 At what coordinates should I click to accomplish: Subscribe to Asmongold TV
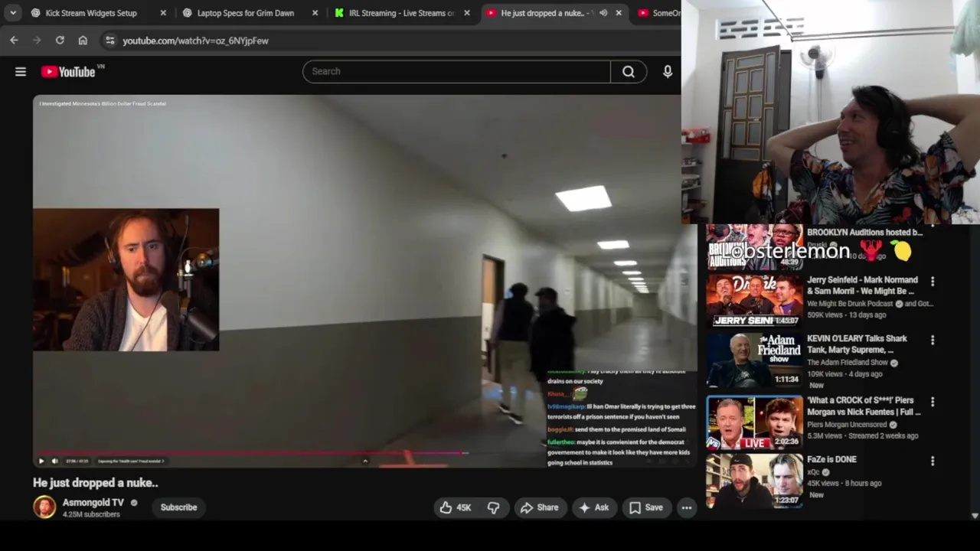(x=178, y=507)
